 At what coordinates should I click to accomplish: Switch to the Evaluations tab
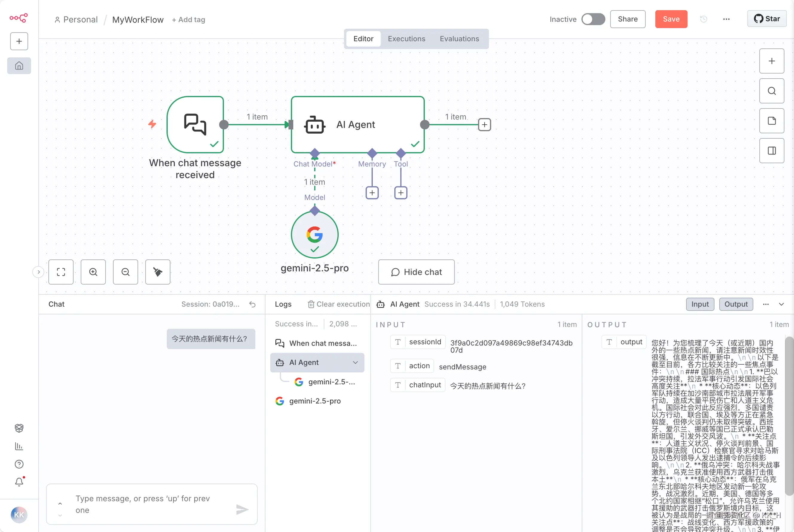point(459,39)
